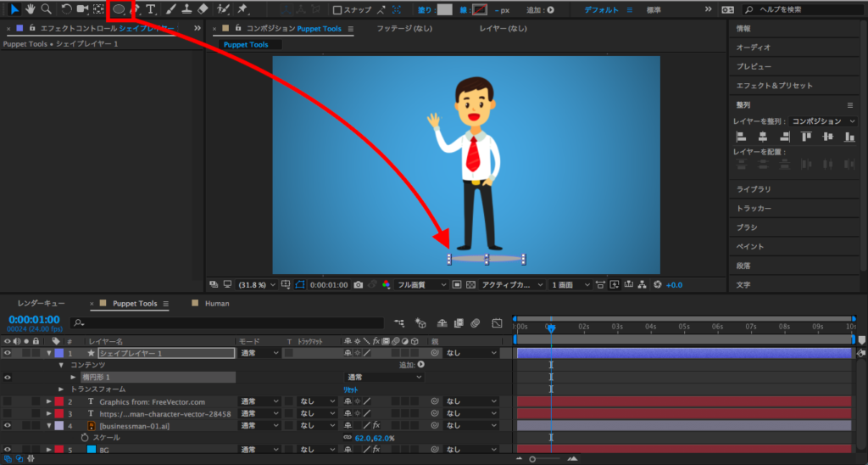Hide シェイプレイヤー 1 with eye toggle
This screenshot has width=868, height=465.
click(8, 352)
